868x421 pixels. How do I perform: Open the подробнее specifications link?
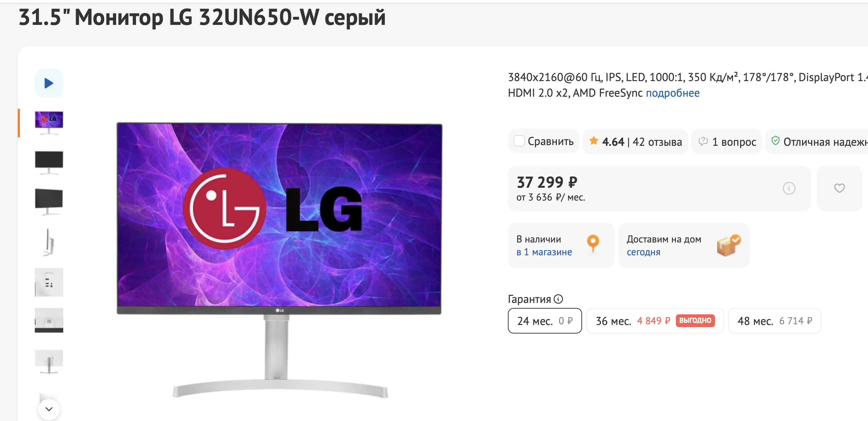pyautogui.click(x=673, y=93)
